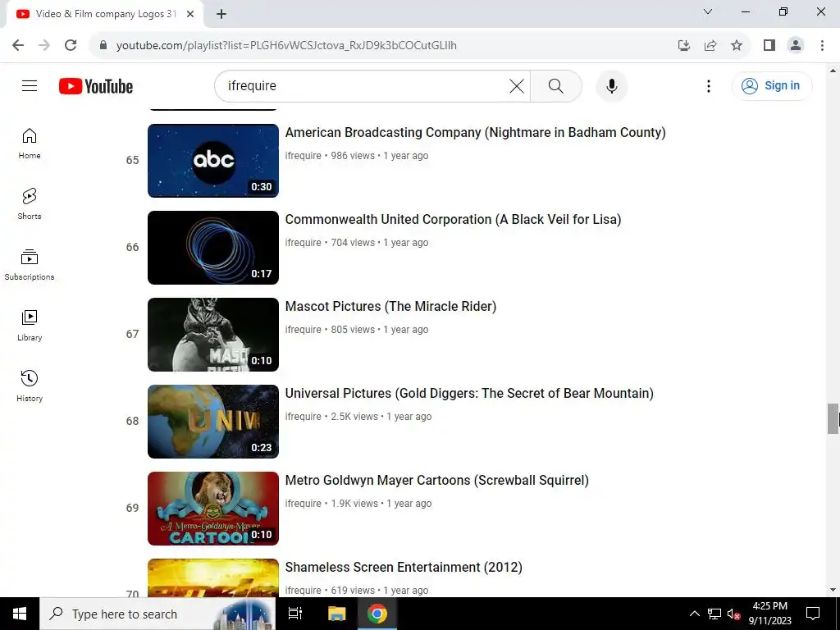Open Shameless Screen Entertainment (2012) title
840x630 pixels.
pyautogui.click(x=404, y=567)
